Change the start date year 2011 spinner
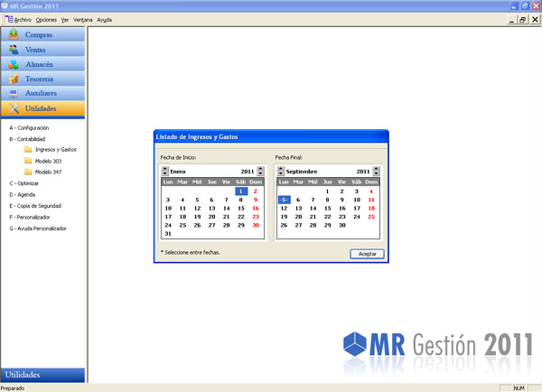 261,171
